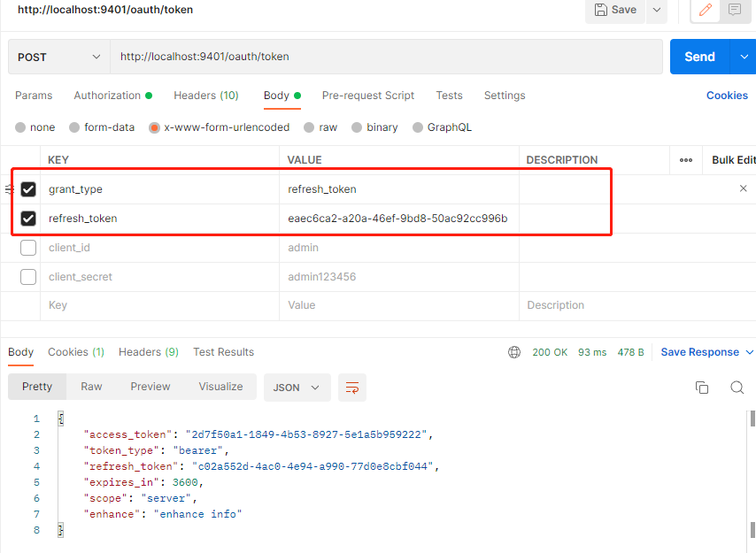Select the binary body type
This screenshot has width=756, height=553.
(357, 127)
